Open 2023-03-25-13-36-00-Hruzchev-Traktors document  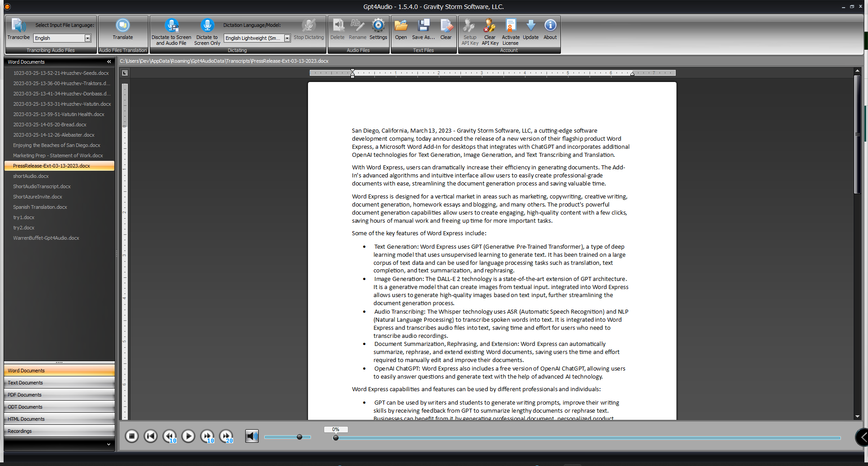pos(61,83)
